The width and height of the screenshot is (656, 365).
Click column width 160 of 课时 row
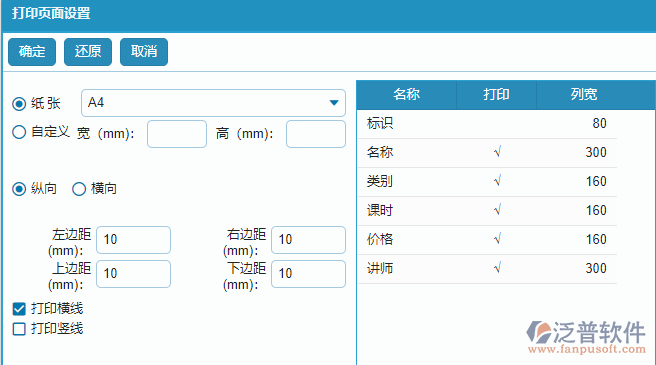[596, 210]
